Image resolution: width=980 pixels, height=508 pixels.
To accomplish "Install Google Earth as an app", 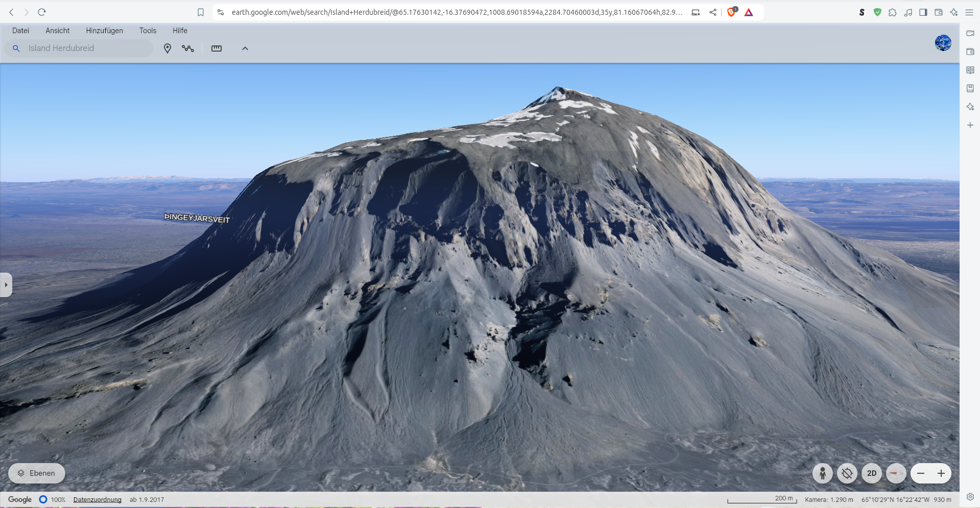I will click(x=696, y=12).
